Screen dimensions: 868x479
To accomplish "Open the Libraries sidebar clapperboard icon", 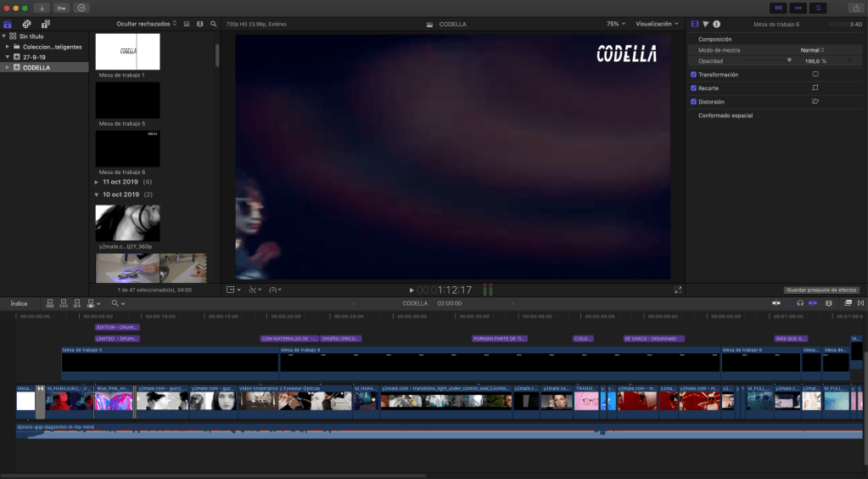I will tap(8, 24).
